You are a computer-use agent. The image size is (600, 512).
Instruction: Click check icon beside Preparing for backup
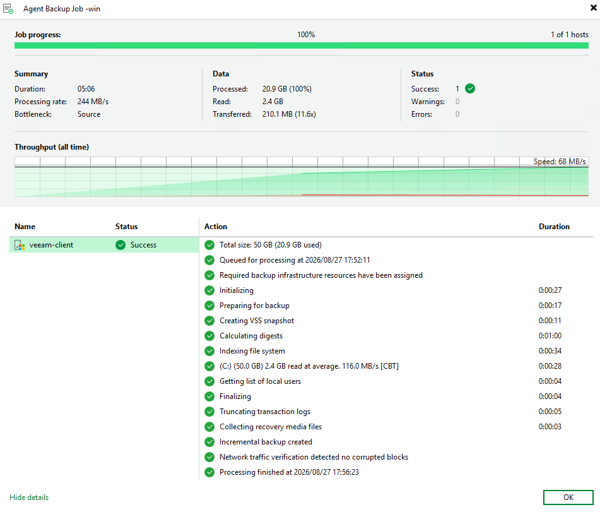pyautogui.click(x=209, y=305)
